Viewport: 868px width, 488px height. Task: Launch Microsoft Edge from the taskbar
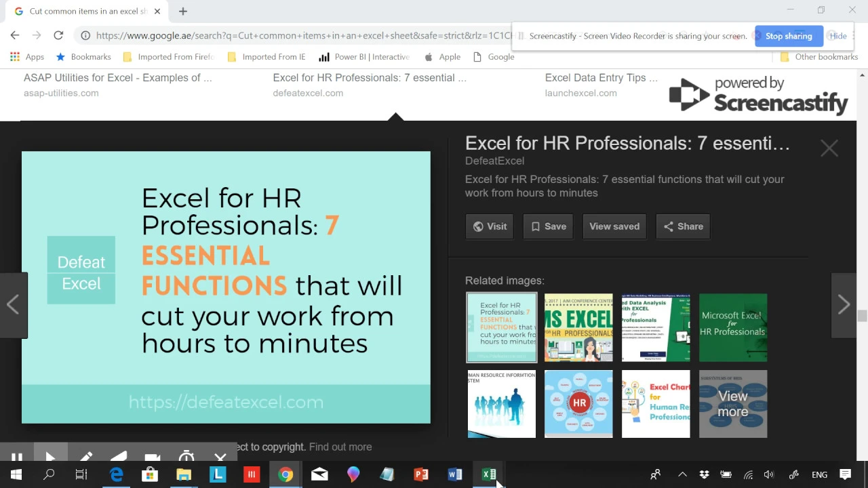pyautogui.click(x=117, y=474)
